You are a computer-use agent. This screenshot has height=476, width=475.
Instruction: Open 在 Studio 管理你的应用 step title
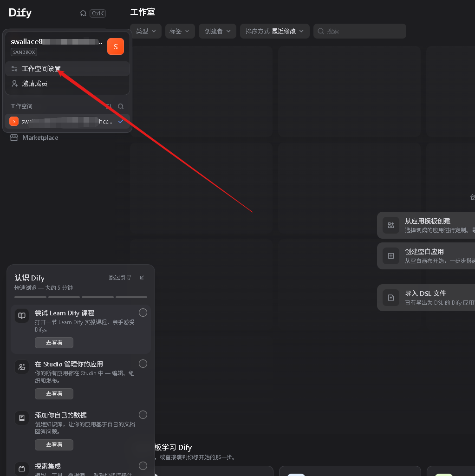[x=69, y=364]
